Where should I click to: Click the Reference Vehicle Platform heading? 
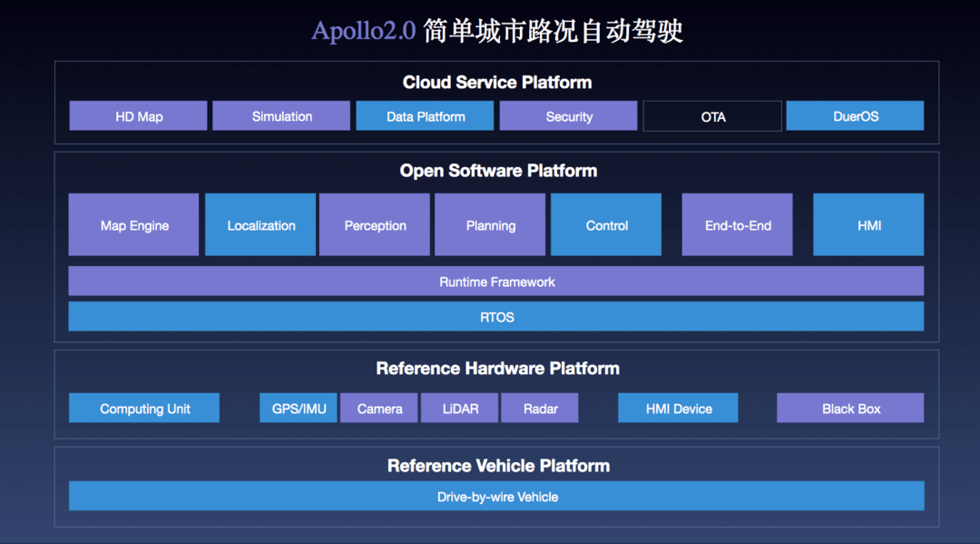(498, 466)
